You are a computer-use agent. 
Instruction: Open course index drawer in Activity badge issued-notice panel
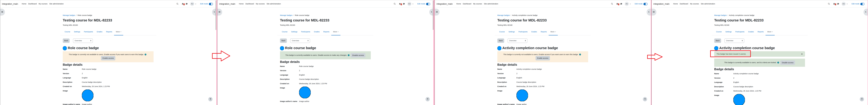tap(654, 12)
